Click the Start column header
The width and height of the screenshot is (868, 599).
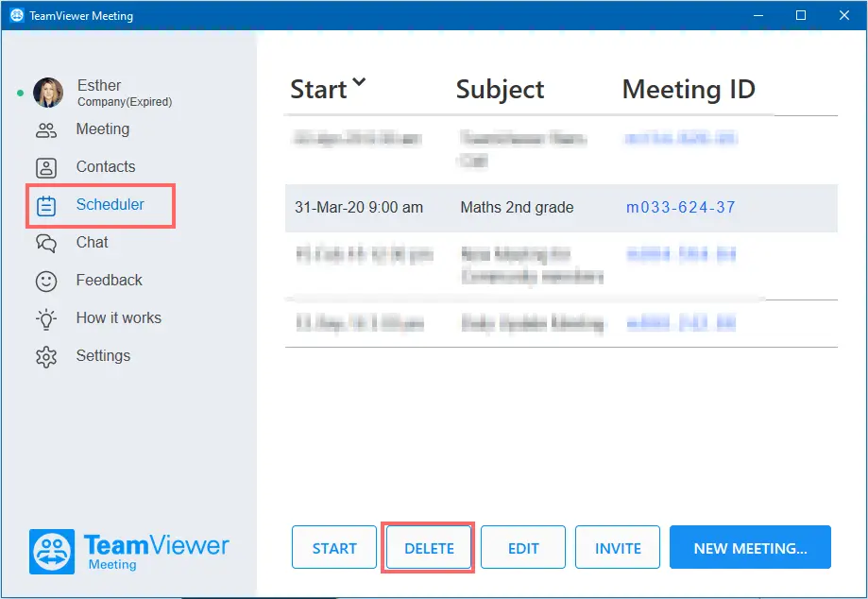point(318,89)
